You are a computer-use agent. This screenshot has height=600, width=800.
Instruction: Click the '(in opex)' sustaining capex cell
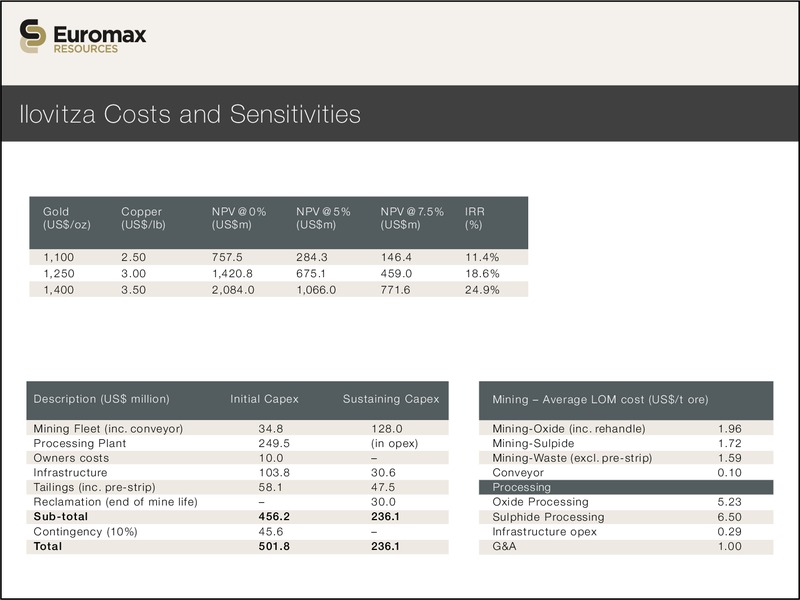[x=394, y=443]
